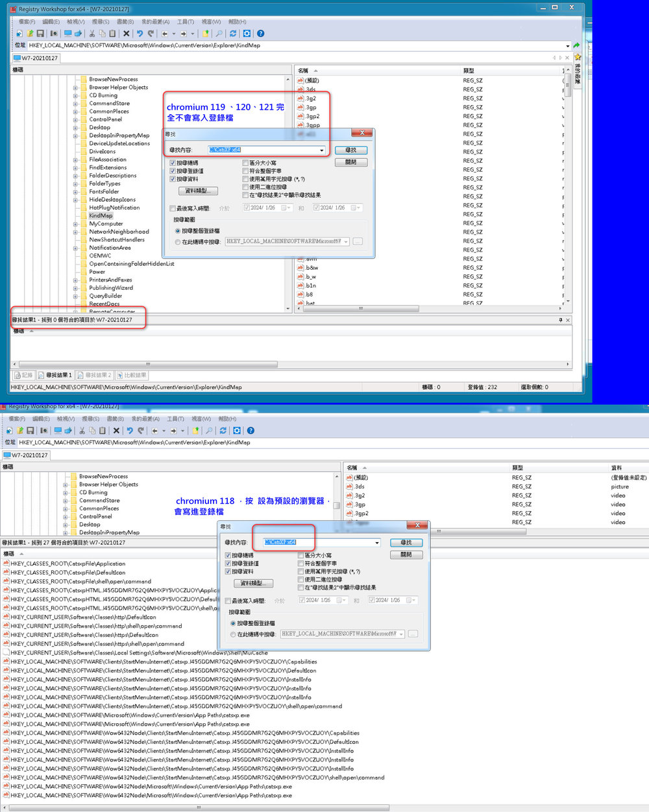Click the Undo arrow in the upper toolbar
649x812 pixels.
139,34
